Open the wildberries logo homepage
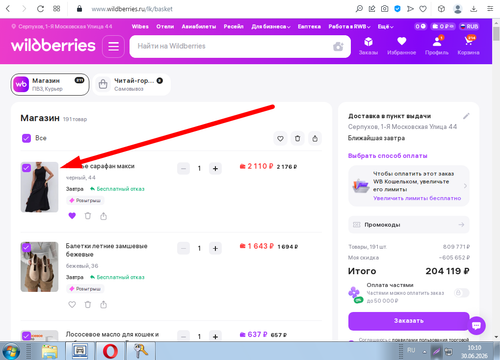This screenshot has width=500, height=360. pyautogui.click(x=53, y=46)
